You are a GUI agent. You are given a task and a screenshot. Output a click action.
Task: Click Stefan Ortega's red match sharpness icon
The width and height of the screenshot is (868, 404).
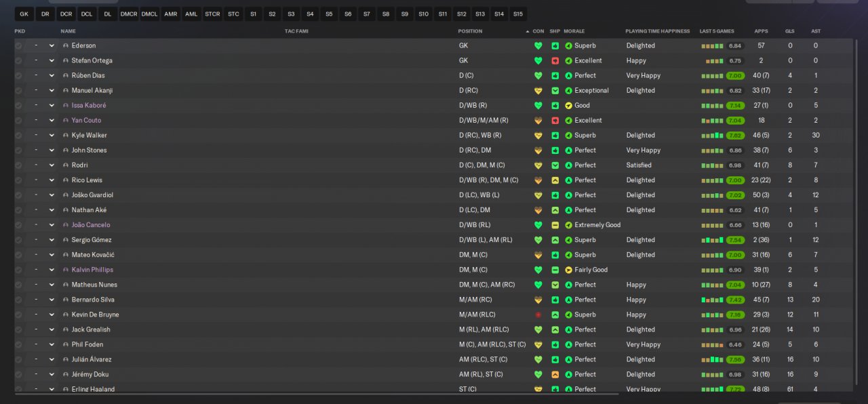tap(555, 61)
